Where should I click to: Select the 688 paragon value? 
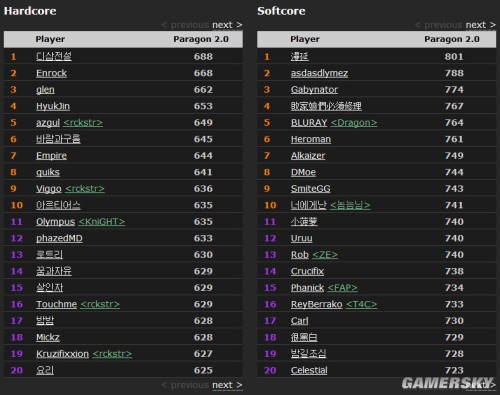[203, 56]
